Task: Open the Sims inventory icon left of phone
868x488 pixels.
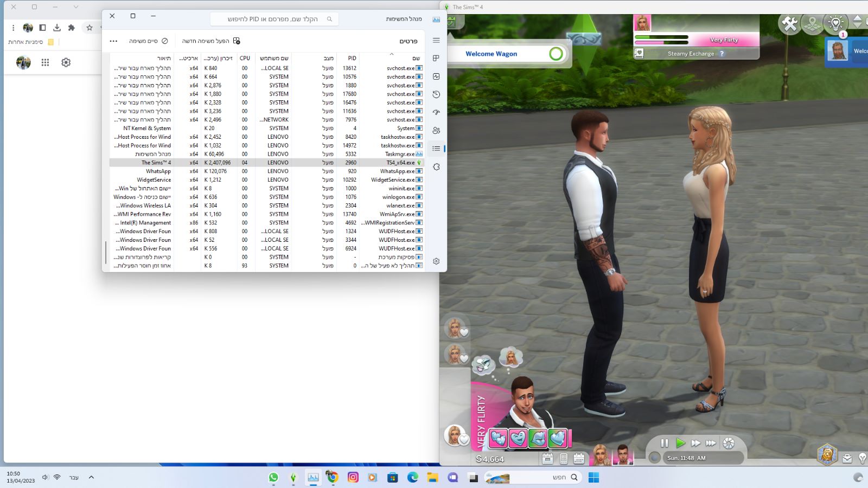Action: (x=547, y=459)
